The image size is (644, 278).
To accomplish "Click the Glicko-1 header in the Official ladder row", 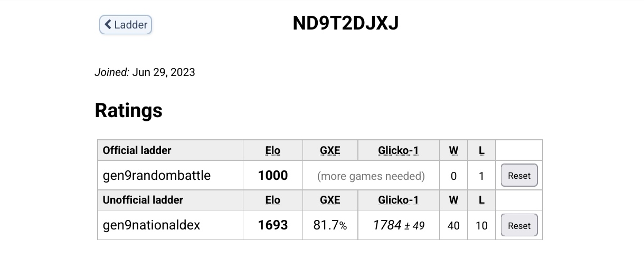I will click(x=399, y=151).
